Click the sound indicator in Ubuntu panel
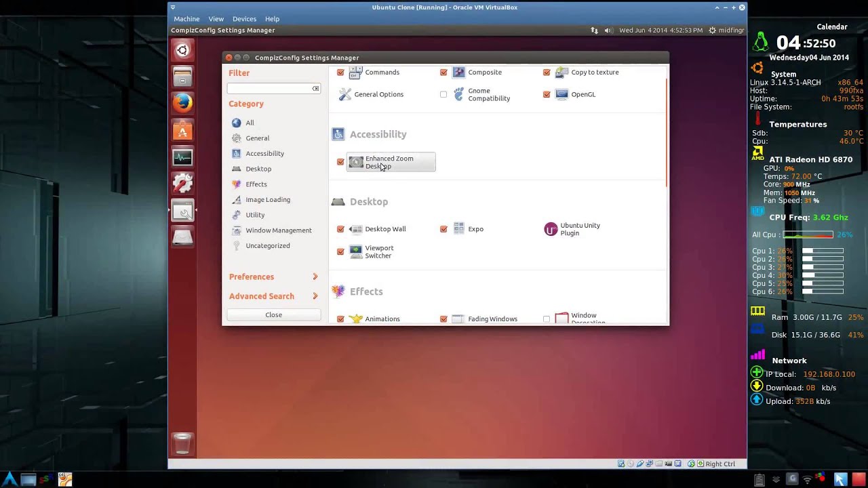The image size is (868, 488). 608,30
